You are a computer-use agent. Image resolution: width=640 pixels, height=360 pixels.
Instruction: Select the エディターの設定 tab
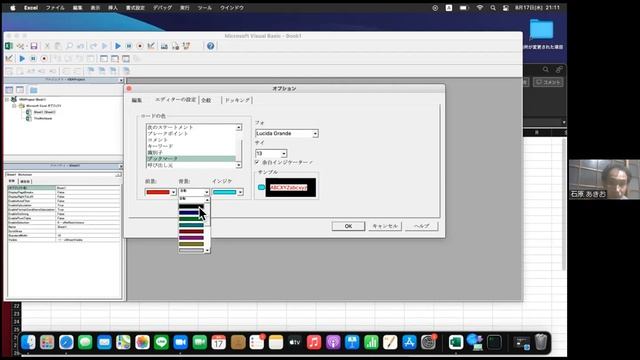[x=176, y=100]
